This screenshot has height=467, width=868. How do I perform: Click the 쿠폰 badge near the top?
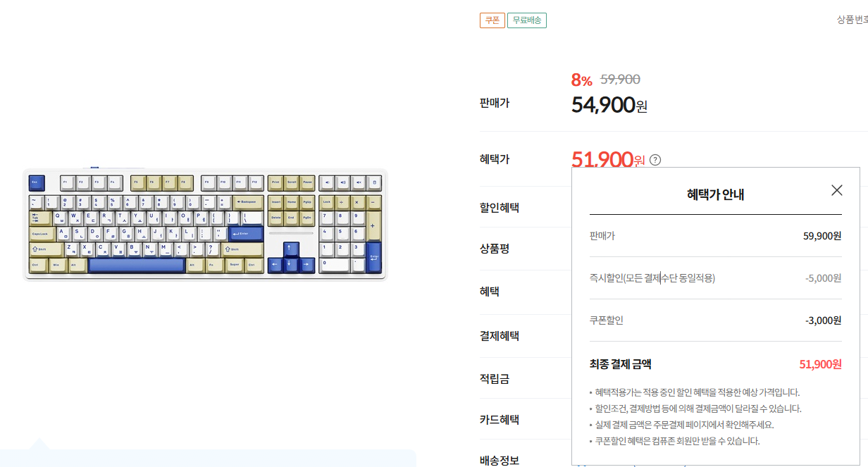tap(492, 20)
